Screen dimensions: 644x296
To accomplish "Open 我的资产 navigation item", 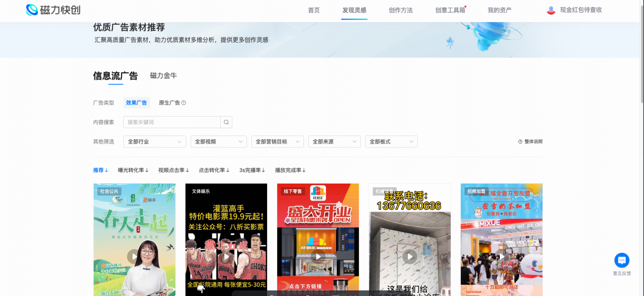I will click(x=500, y=10).
